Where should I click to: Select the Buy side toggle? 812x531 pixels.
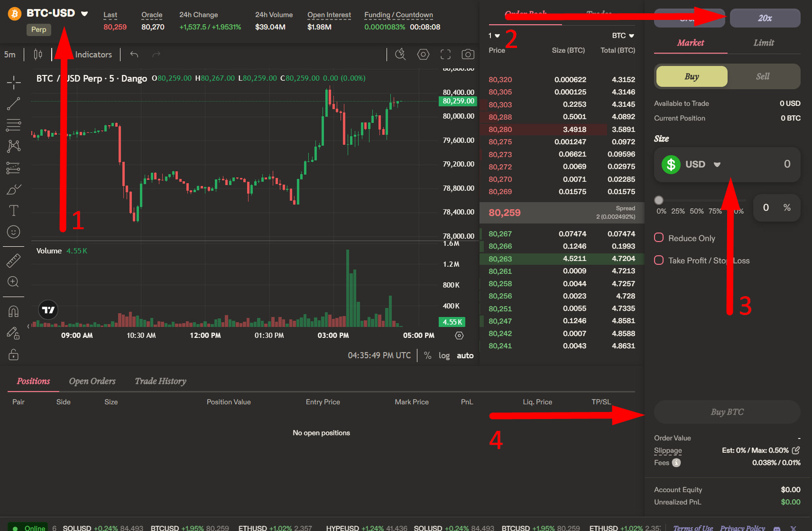tap(692, 76)
